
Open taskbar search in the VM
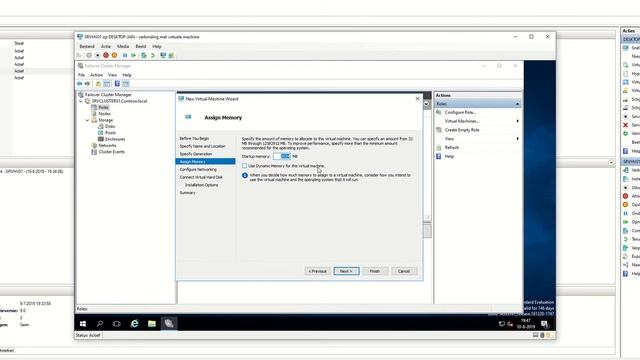pos(100,324)
